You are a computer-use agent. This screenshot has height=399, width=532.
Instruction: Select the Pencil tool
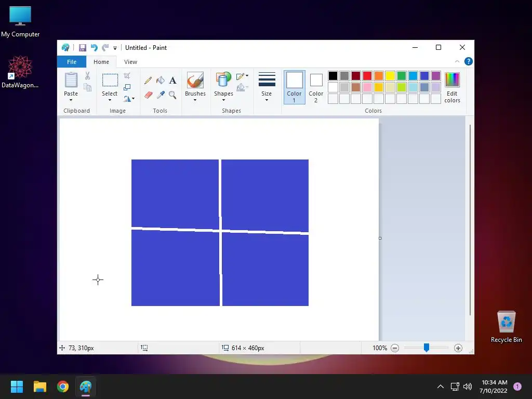coord(148,81)
